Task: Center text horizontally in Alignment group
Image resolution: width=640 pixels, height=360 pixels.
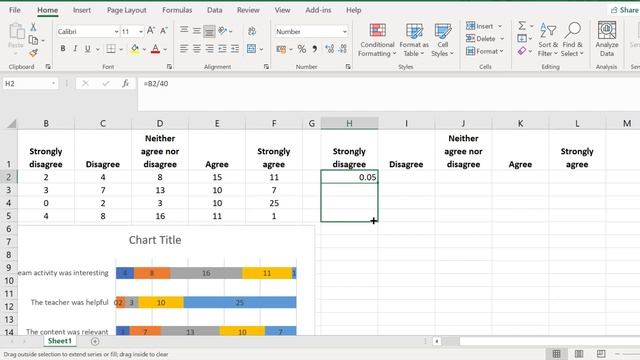Action: tap(197, 49)
